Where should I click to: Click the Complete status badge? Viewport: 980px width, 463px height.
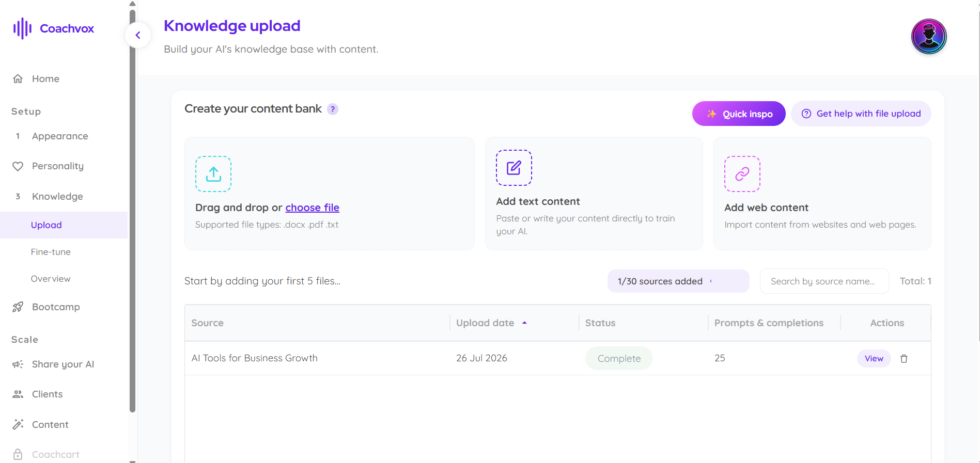(619, 358)
